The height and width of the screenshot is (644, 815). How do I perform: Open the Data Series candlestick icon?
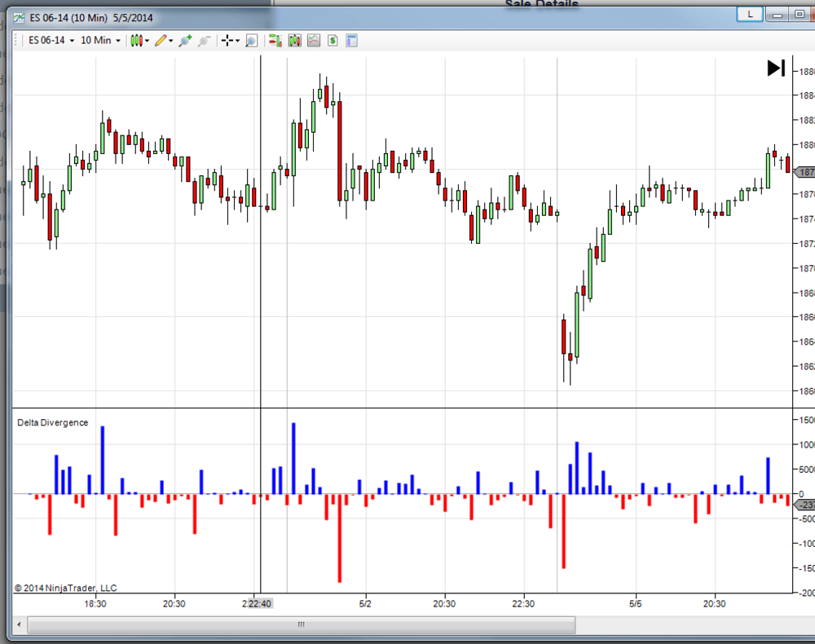coord(294,40)
